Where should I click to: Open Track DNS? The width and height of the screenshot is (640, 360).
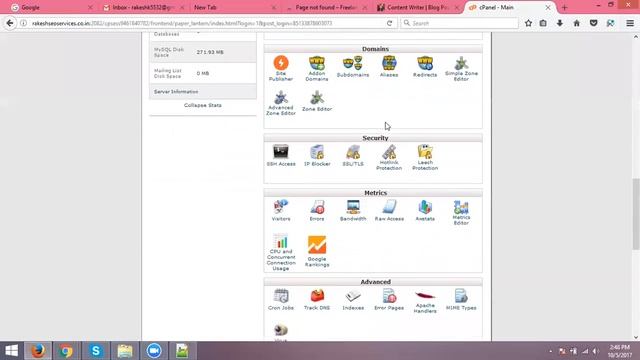click(317, 300)
